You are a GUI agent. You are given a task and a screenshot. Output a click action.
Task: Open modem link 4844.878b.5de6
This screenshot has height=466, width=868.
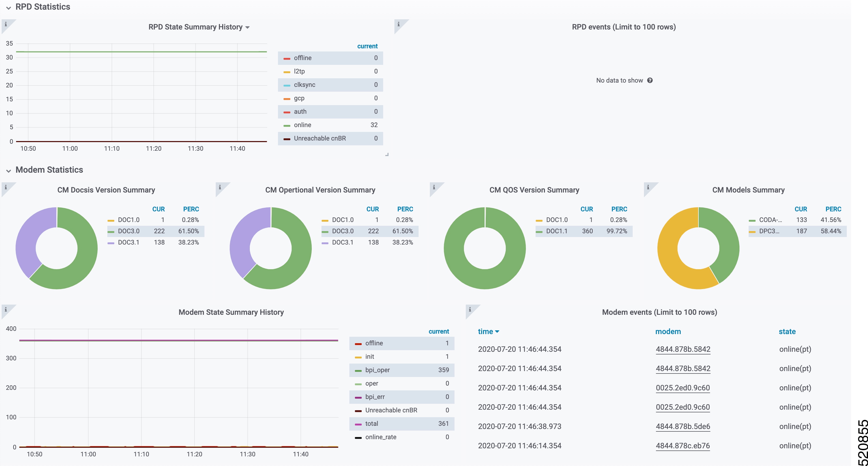pyautogui.click(x=683, y=427)
